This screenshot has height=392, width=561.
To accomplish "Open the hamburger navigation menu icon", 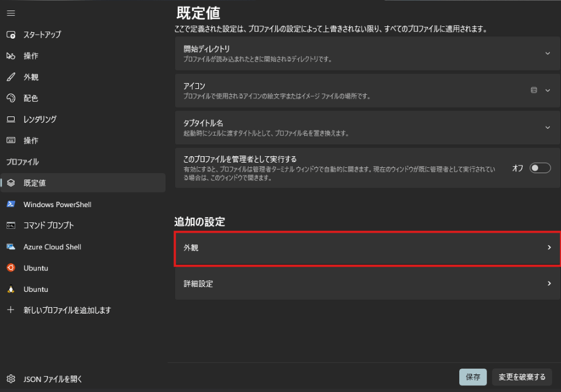I will coord(11,13).
